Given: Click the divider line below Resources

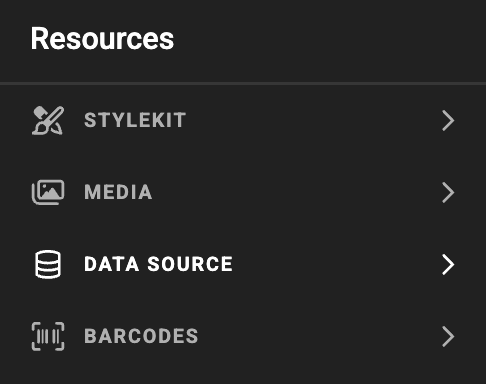Looking at the screenshot, I should click(243, 83).
